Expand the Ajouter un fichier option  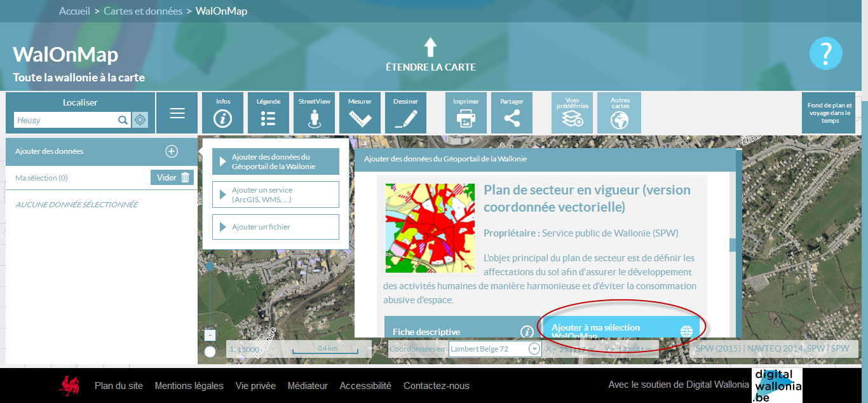[276, 227]
